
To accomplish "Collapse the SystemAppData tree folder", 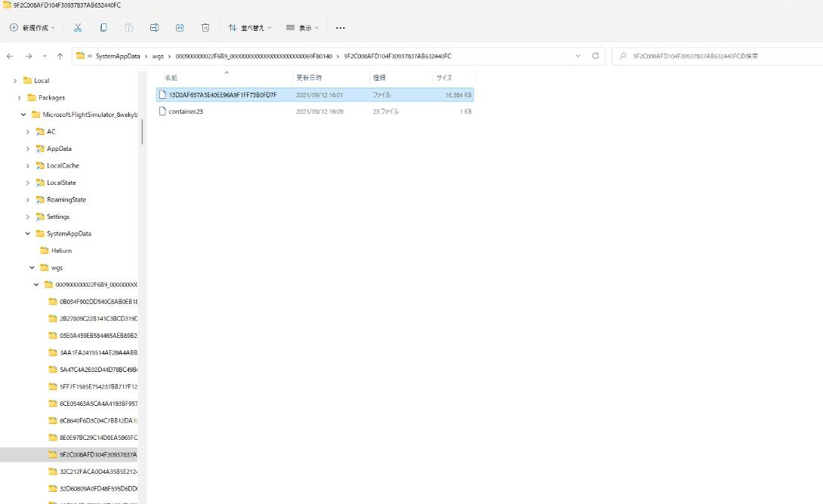I will (x=28, y=234).
